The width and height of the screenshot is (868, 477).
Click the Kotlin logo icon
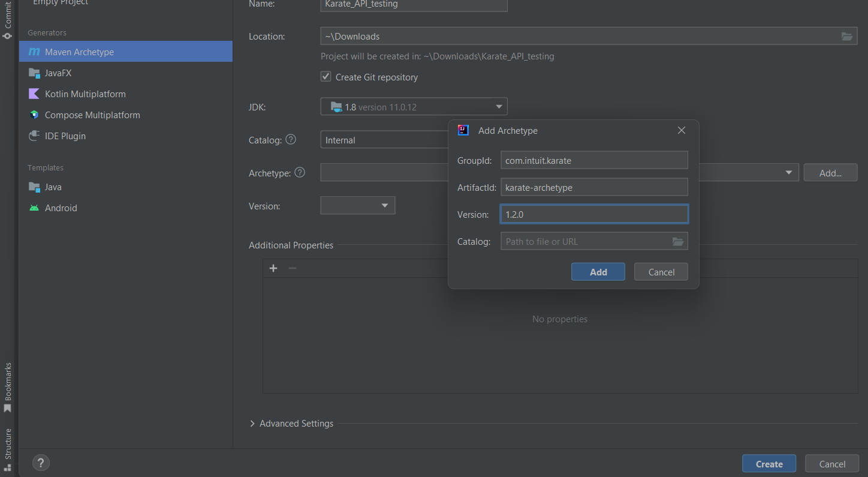coord(34,94)
